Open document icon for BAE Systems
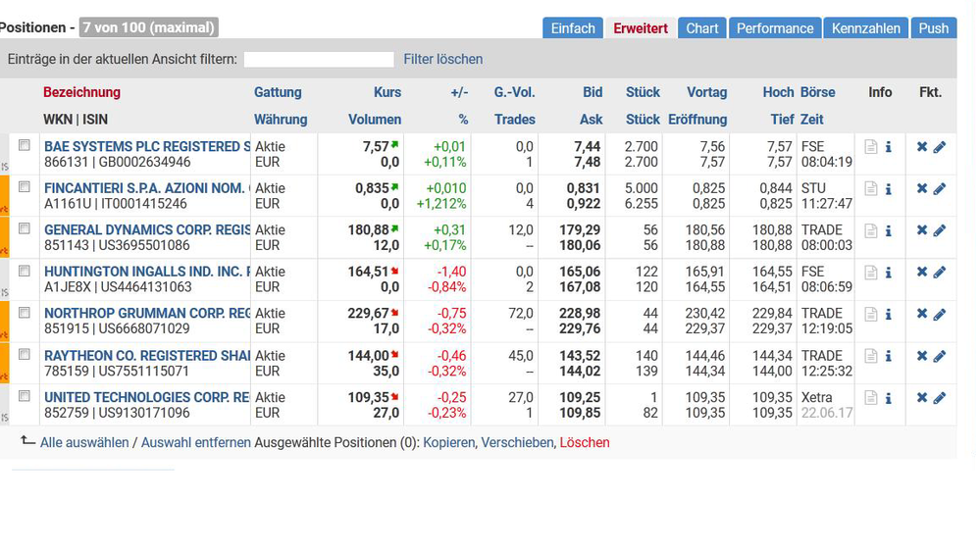 coord(870,147)
